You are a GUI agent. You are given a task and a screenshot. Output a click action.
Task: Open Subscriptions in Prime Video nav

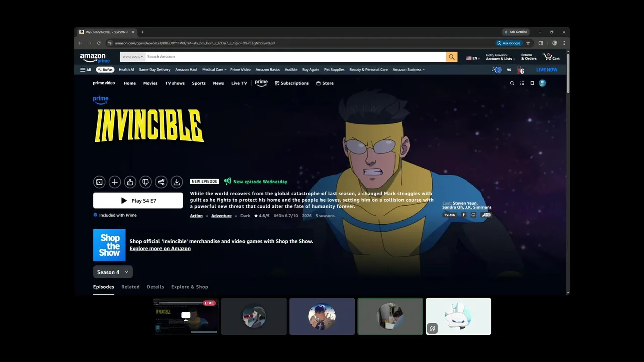coord(292,83)
